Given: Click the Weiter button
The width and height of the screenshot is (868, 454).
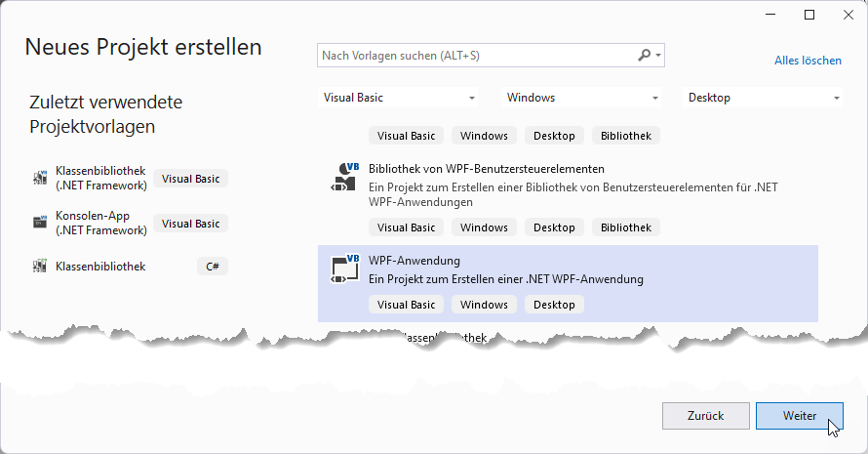Looking at the screenshot, I should pyautogui.click(x=800, y=416).
